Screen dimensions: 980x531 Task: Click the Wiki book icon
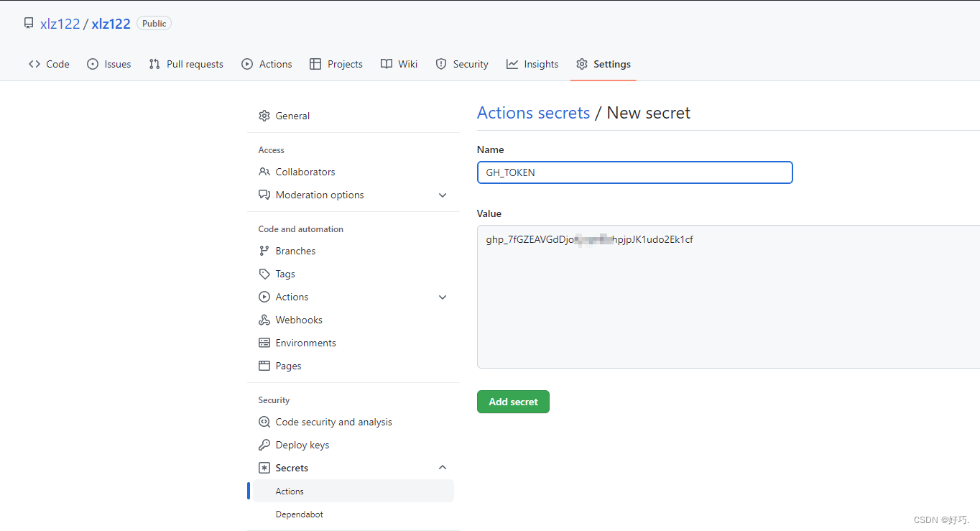387,64
